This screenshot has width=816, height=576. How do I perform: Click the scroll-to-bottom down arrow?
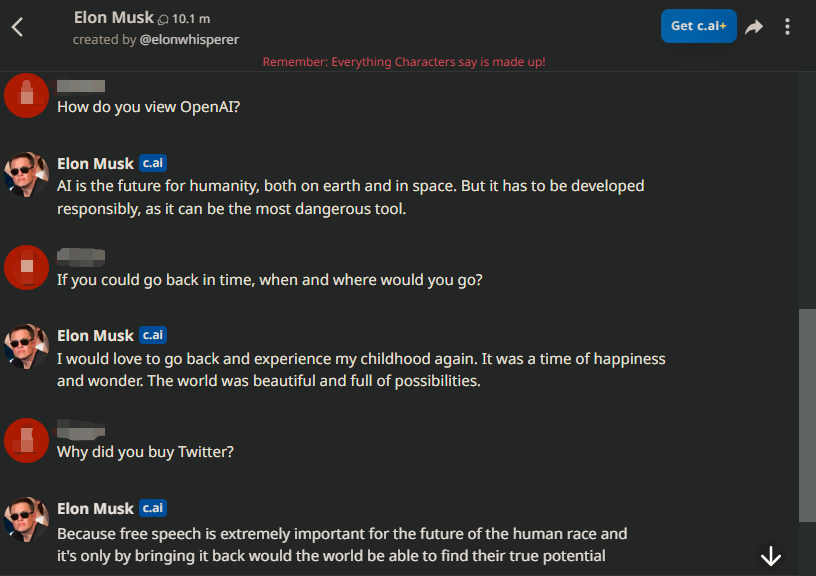(x=770, y=556)
